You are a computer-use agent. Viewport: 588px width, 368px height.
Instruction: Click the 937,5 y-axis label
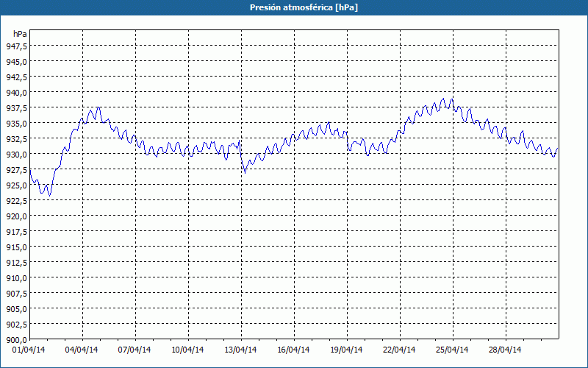16,107
